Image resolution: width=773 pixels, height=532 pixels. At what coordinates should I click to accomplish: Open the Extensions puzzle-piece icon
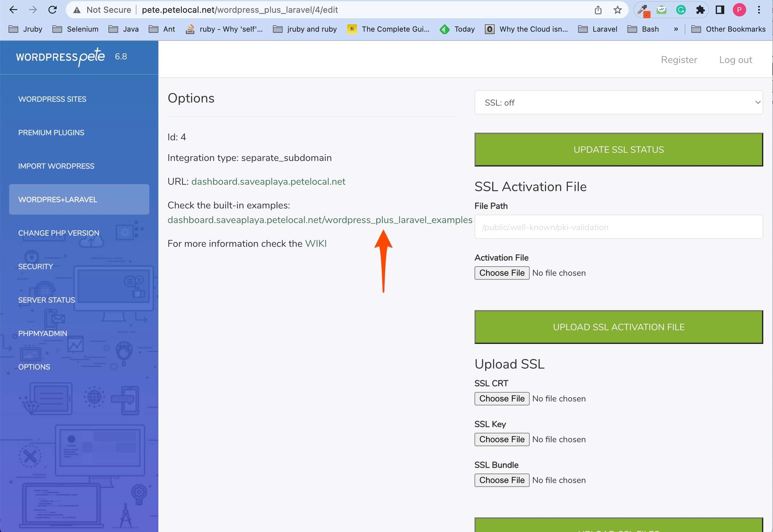pyautogui.click(x=700, y=10)
